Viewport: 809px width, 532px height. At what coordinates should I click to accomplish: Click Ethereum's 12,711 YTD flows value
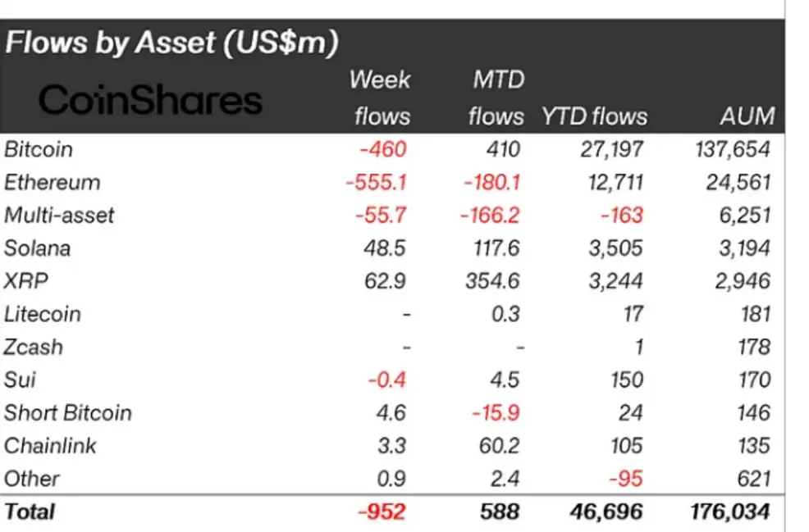pyautogui.click(x=616, y=183)
